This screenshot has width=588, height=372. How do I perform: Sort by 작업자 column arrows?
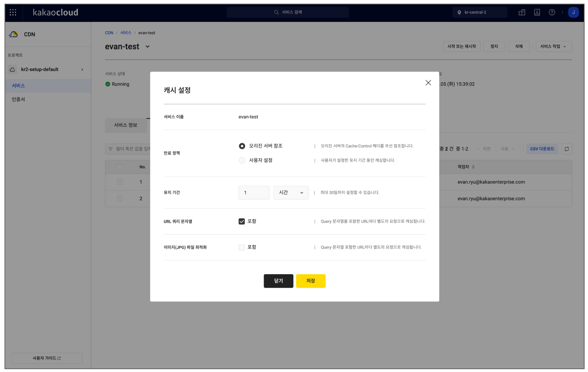[x=473, y=167]
